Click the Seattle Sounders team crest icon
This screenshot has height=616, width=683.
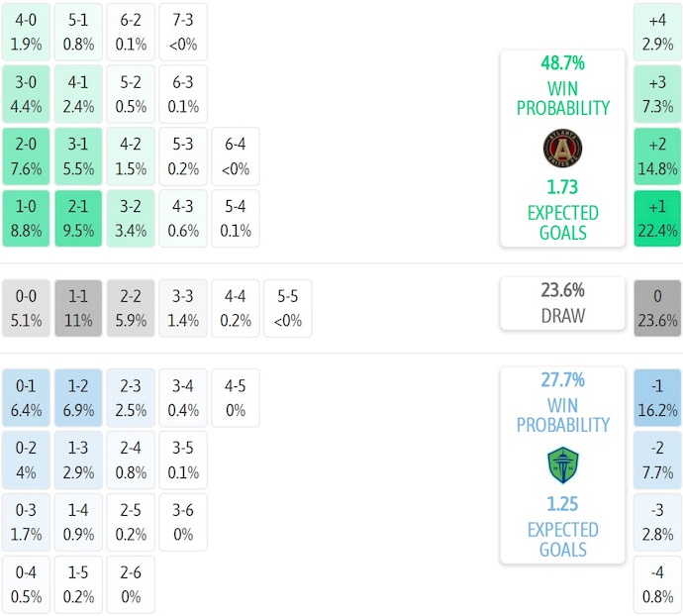coord(562,465)
